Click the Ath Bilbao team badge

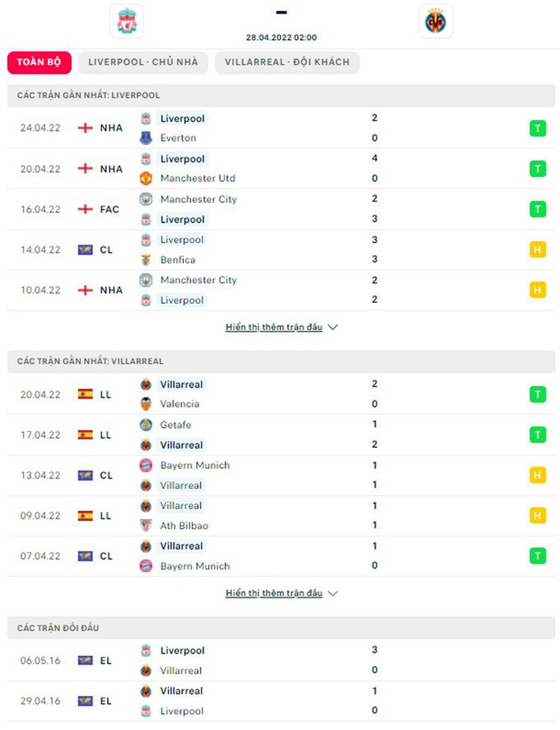pos(146,525)
